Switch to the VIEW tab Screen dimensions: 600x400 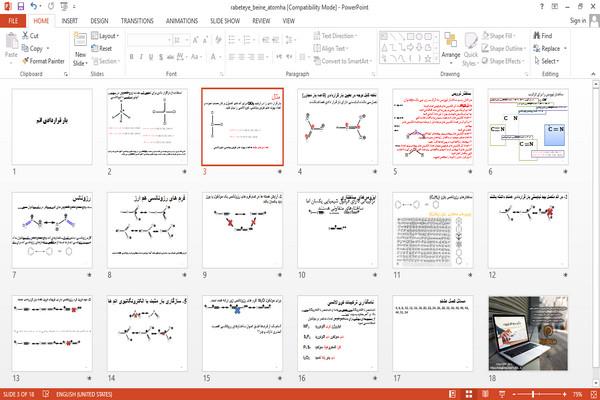289,21
